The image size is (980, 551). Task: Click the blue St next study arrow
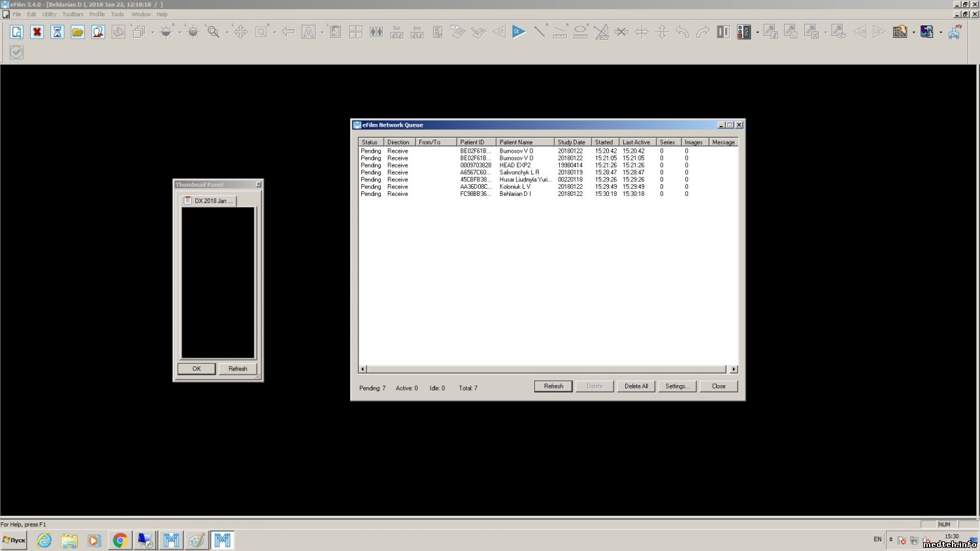pyautogui.click(x=519, y=31)
